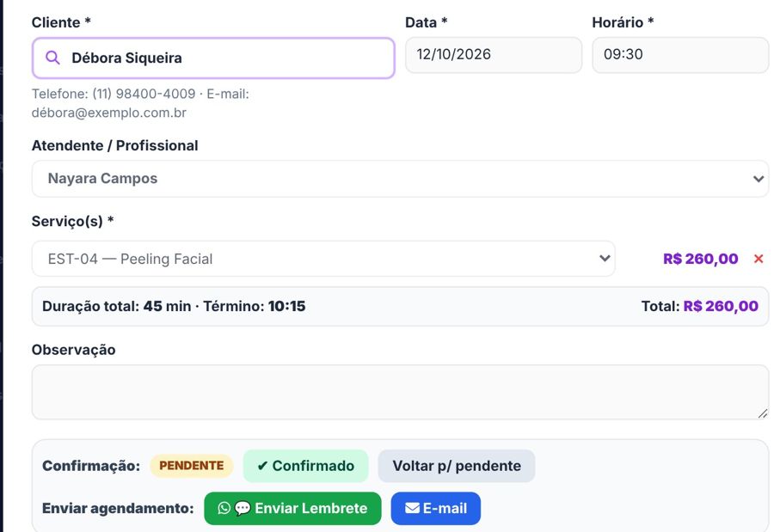Click the Observação resize handle

tap(763, 413)
